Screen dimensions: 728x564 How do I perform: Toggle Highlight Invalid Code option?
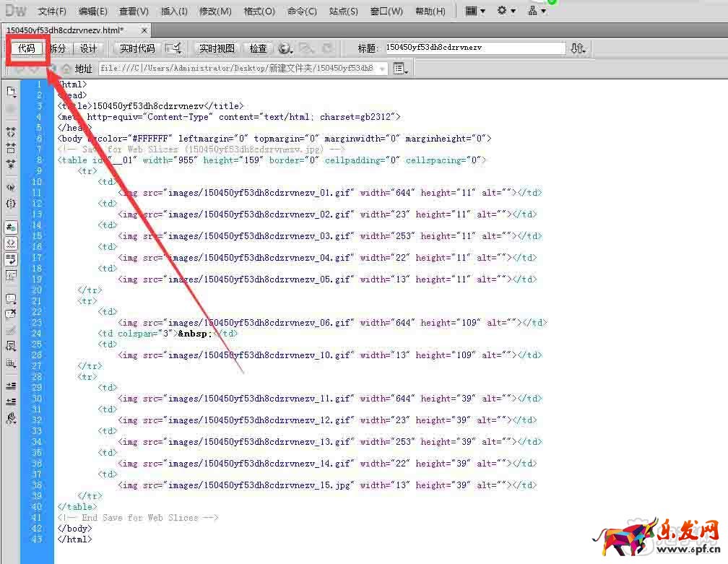pos(11,243)
